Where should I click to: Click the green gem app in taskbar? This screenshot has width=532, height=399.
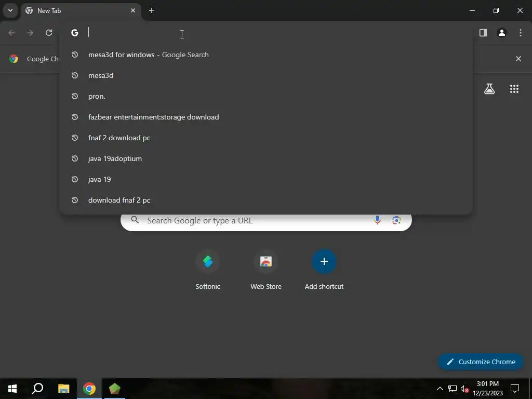click(115, 389)
